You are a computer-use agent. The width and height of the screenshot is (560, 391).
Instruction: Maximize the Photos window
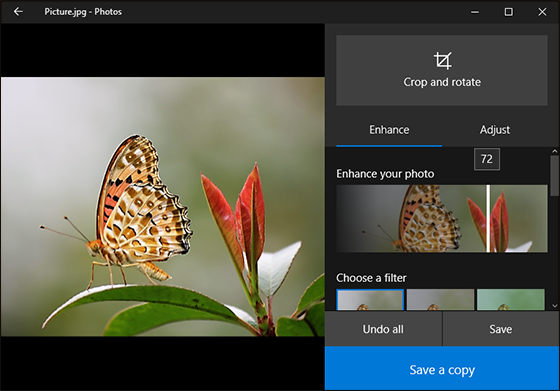pyautogui.click(x=509, y=12)
